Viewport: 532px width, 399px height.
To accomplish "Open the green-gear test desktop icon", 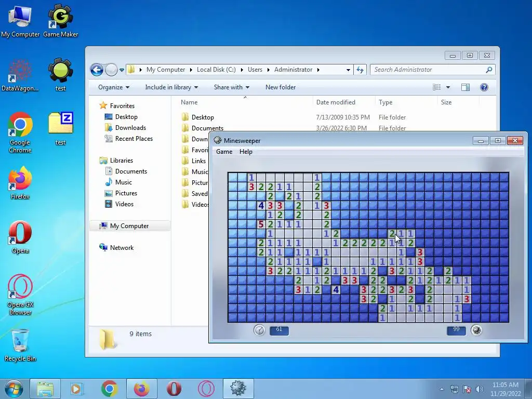I will pos(60,75).
